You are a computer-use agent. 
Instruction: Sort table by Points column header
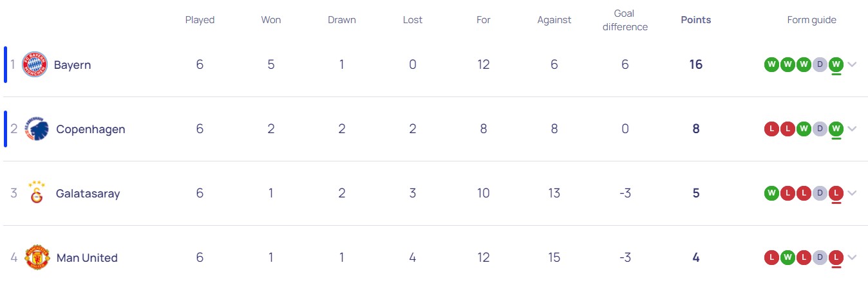(x=695, y=20)
